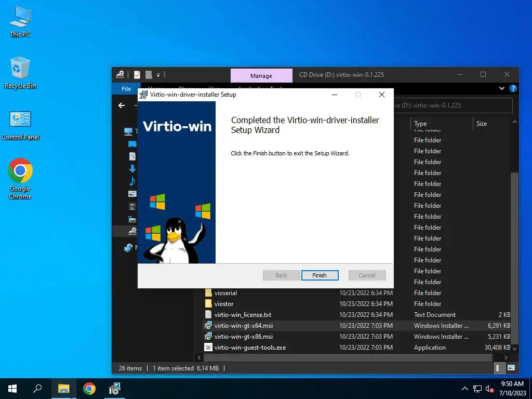Select virtio-win_license.txt file
This screenshot has width=532, height=399.
pos(243,314)
